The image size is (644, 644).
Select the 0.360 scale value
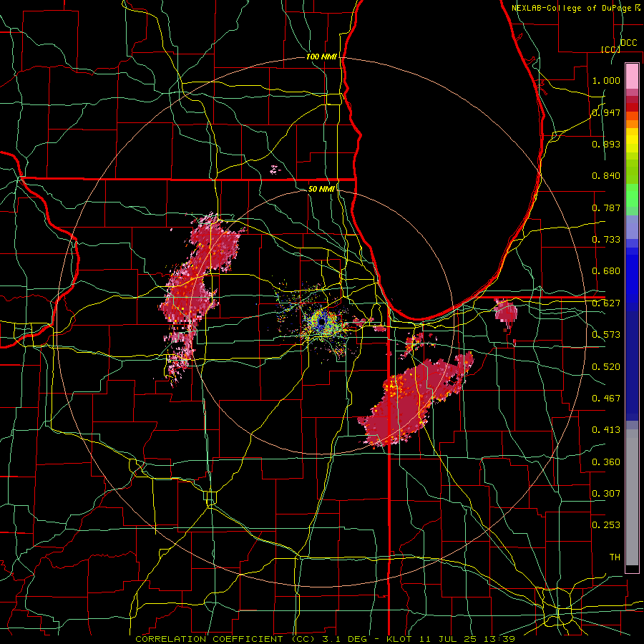coord(606,462)
